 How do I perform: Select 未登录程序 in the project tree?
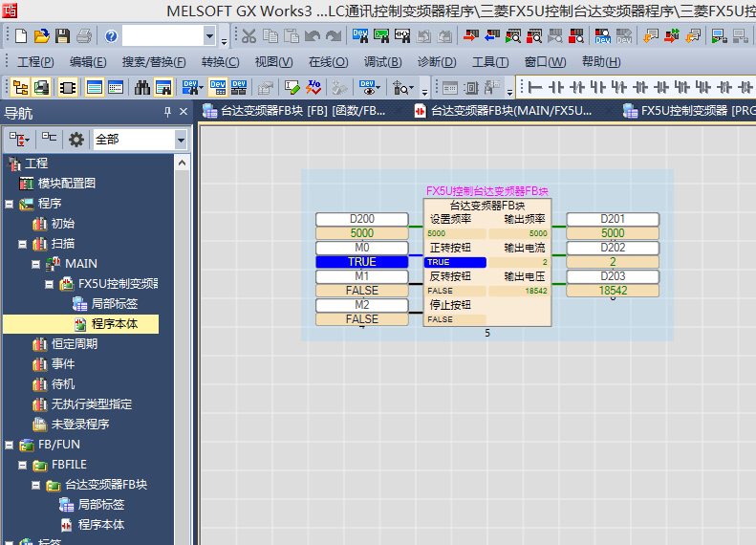[80, 425]
